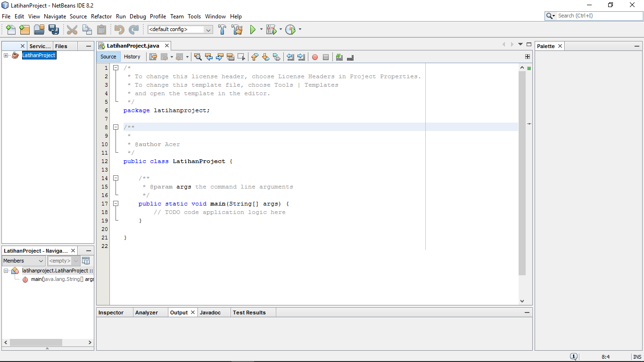Screen dimensions: 644x362
Task: Click the Profile Project clock icon
Action: 290,29
